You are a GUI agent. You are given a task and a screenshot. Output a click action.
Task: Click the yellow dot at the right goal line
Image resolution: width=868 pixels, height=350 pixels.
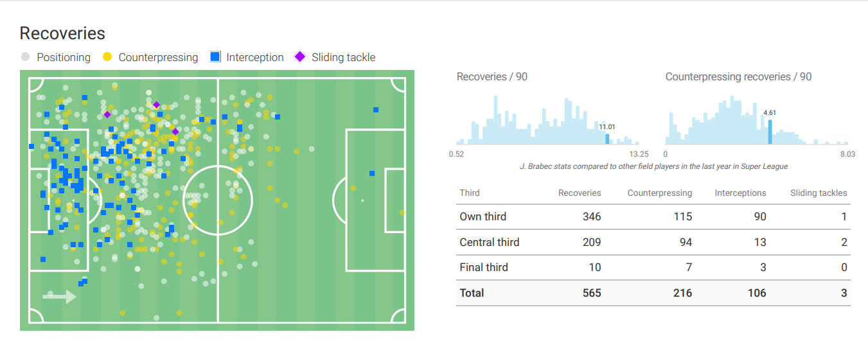402,213
